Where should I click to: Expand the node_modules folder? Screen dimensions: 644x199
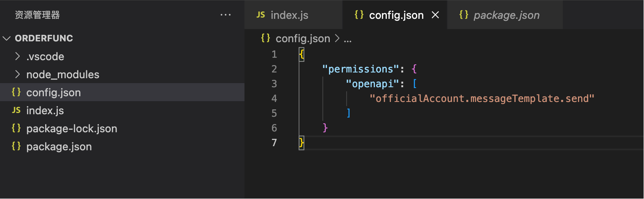coord(17,74)
